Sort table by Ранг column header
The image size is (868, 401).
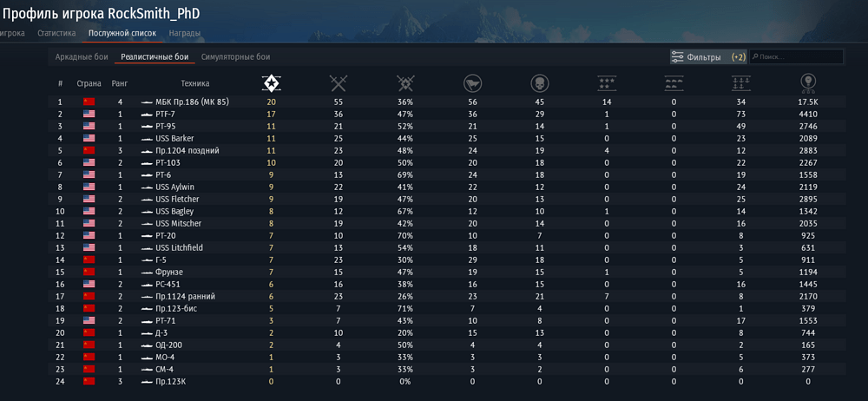(x=120, y=84)
